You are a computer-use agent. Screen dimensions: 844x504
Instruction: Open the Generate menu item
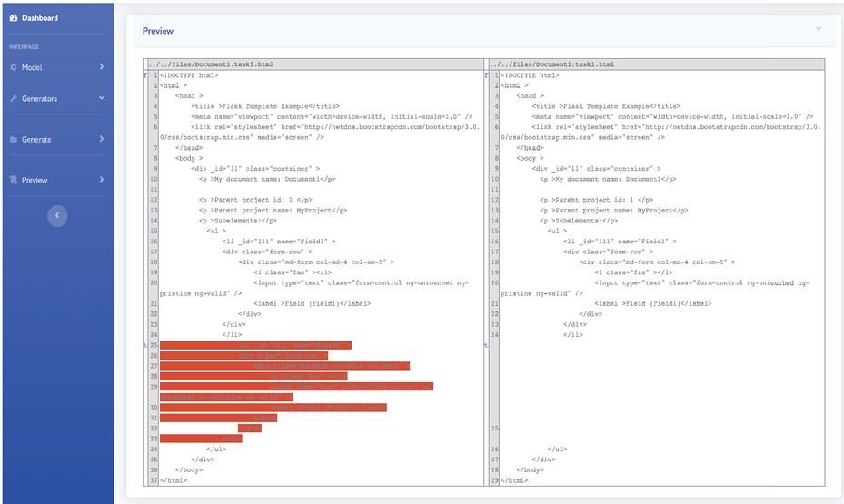(x=36, y=140)
